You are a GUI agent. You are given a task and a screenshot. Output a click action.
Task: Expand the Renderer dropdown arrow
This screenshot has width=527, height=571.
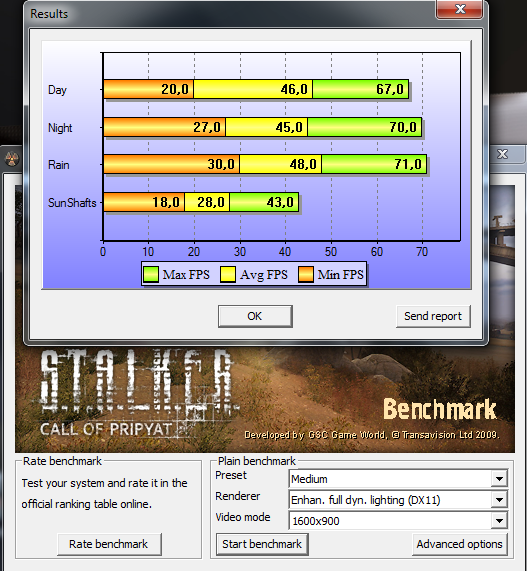pos(499,500)
